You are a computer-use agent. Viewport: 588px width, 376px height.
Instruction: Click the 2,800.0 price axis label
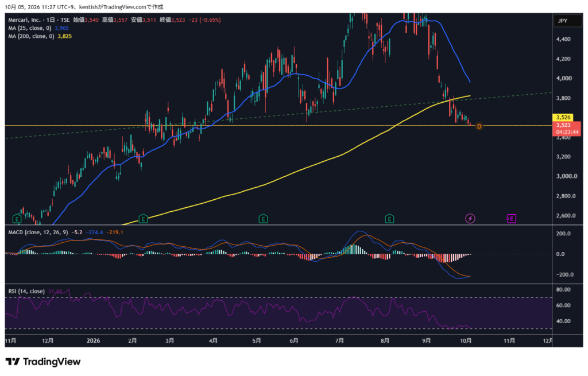(566, 196)
